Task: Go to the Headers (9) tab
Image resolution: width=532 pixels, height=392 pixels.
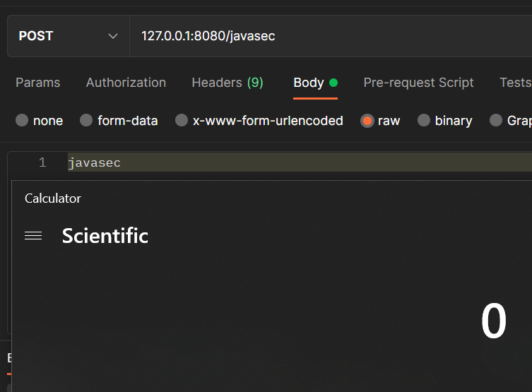Action: tap(227, 83)
